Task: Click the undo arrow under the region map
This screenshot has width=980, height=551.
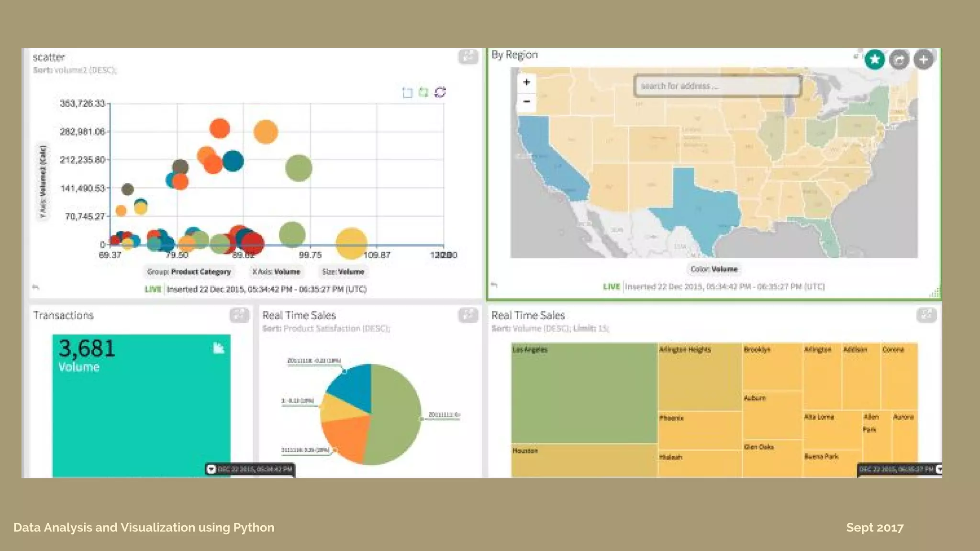Action: (494, 285)
